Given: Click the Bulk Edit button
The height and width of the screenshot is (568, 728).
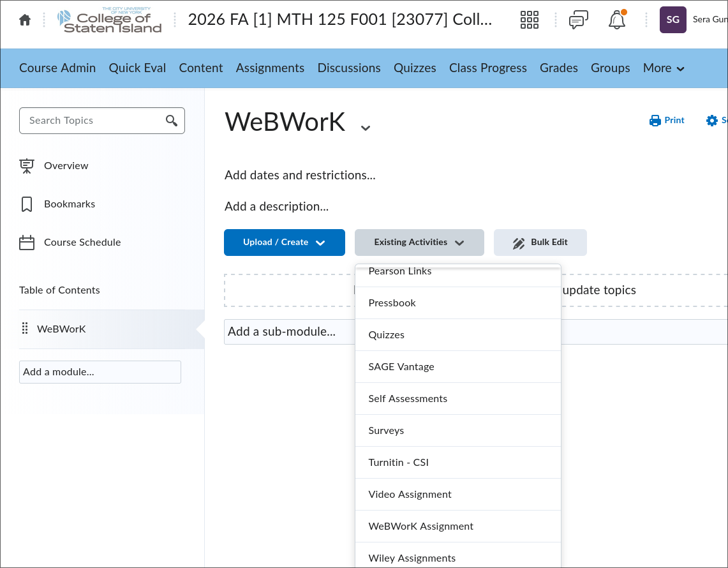Looking at the screenshot, I should pos(540,243).
